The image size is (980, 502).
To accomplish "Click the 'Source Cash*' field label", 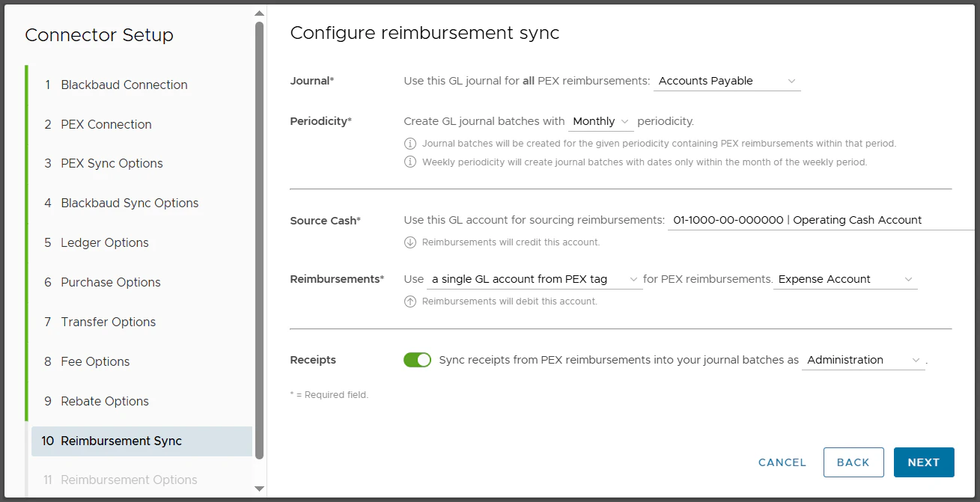I will click(x=326, y=221).
